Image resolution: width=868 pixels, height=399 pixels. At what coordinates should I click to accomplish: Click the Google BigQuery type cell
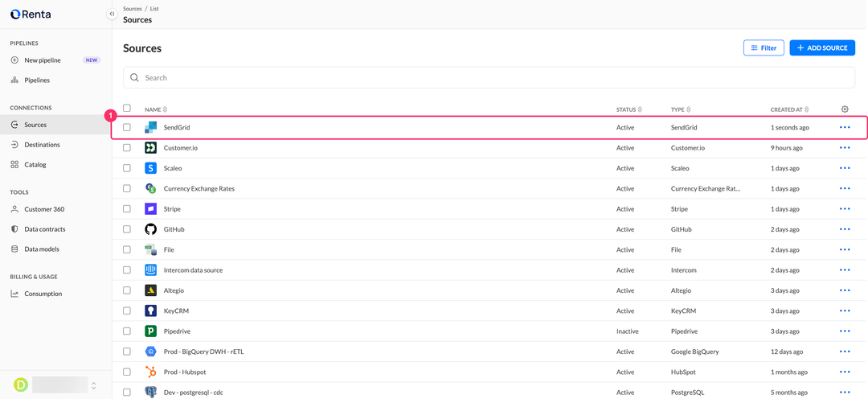coord(694,352)
